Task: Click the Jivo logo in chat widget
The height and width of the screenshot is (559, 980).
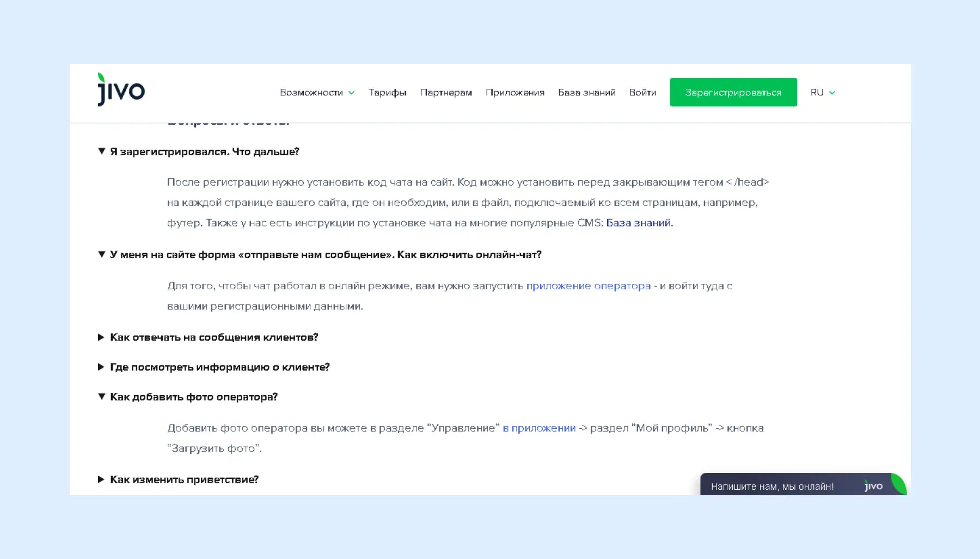Action: point(873,486)
